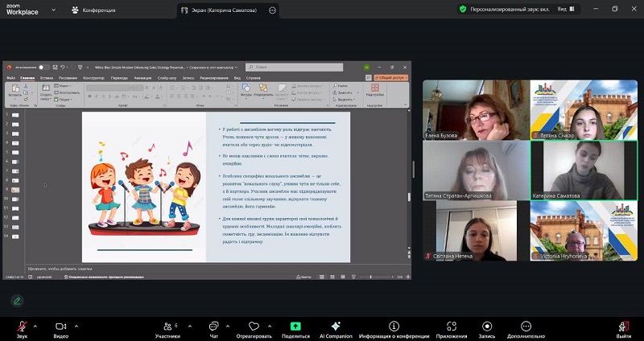The height and width of the screenshot is (341, 644).
Task: Start video with the Видео camera icon
Action: pos(60,327)
